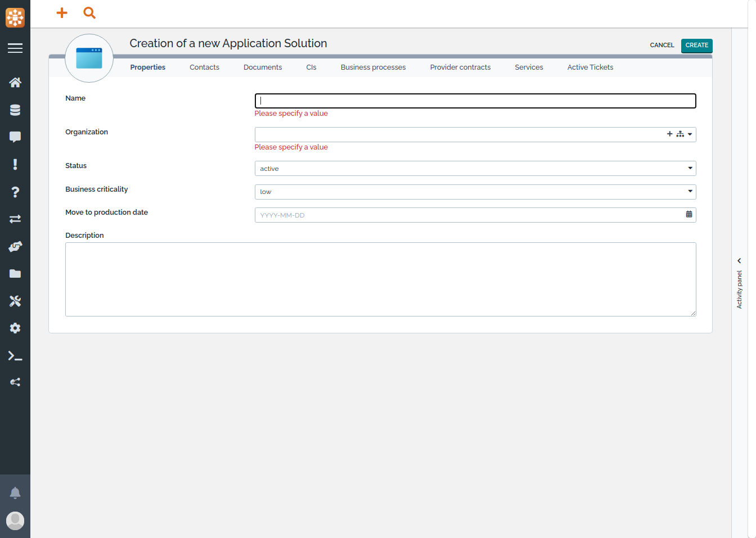Open the home Welcome menu icon
Viewport: 756px width, 538px height.
coord(15,83)
